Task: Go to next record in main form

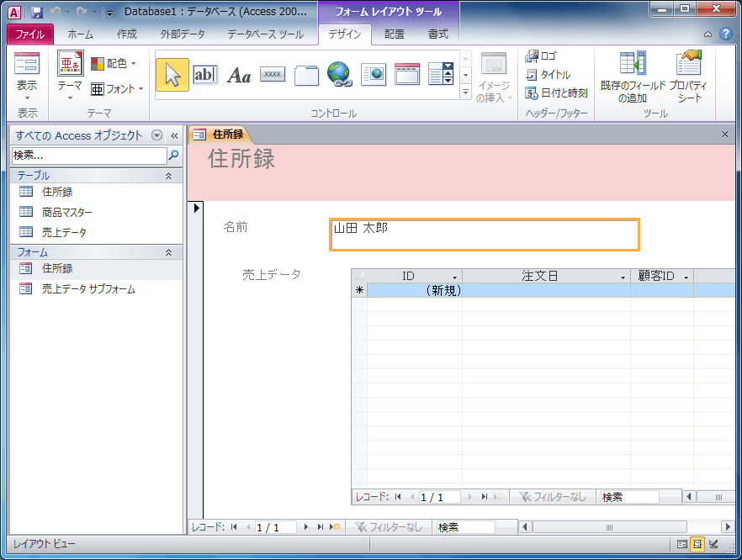Action: [x=306, y=527]
